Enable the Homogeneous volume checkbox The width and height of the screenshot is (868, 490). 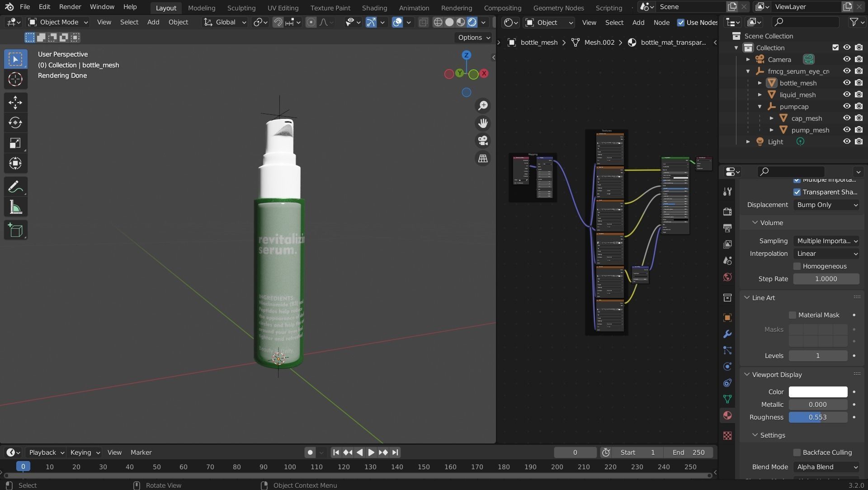tap(797, 266)
